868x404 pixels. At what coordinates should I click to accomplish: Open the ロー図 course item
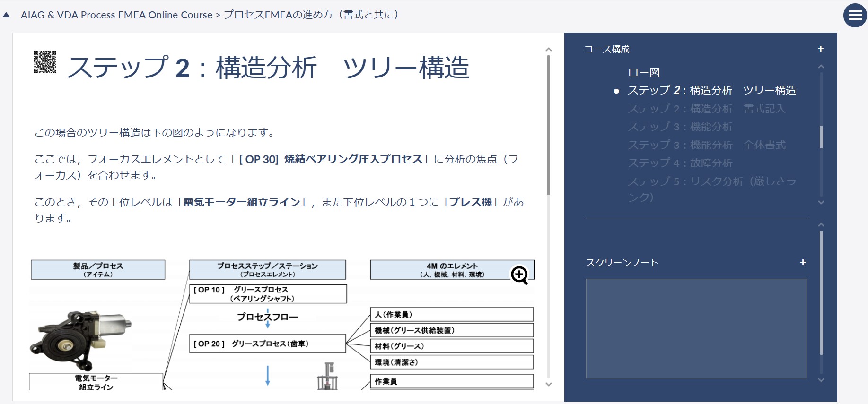643,72
